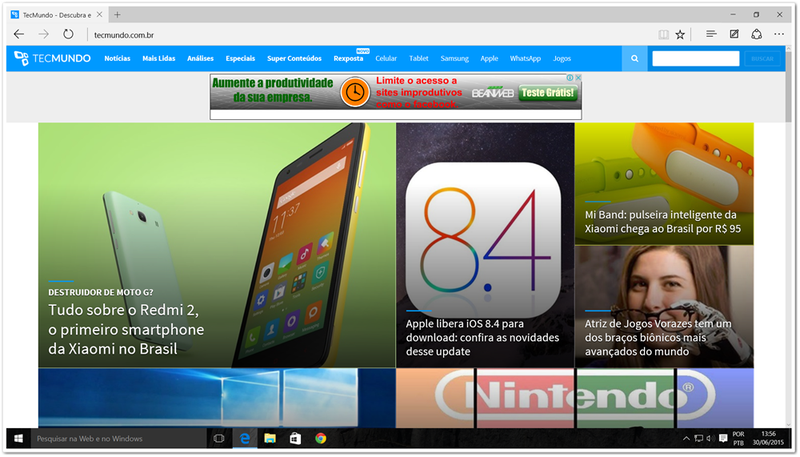Open the clock showing 13:56
Screen dimensions: 800x457
click(x=768, y=439)
